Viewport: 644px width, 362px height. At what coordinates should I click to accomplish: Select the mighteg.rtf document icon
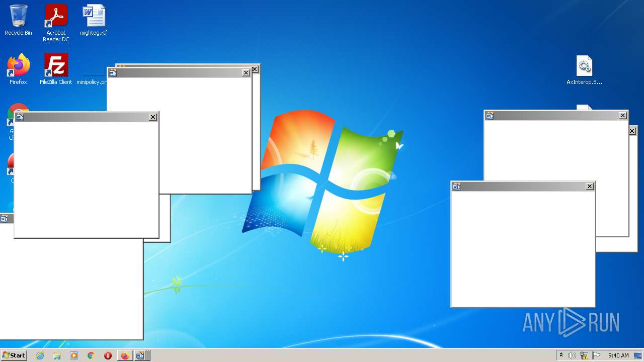click(x=94, y=20)
